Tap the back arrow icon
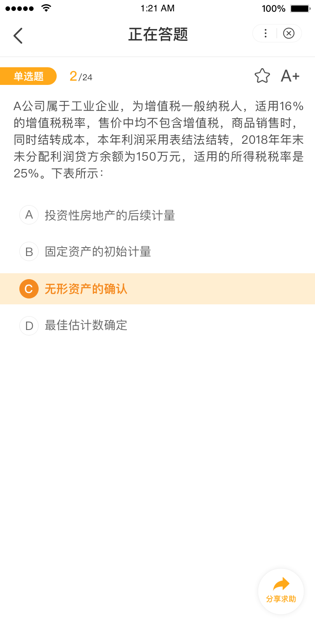The image size is (315, 644). pyautogui.click(x=18, y=36)
